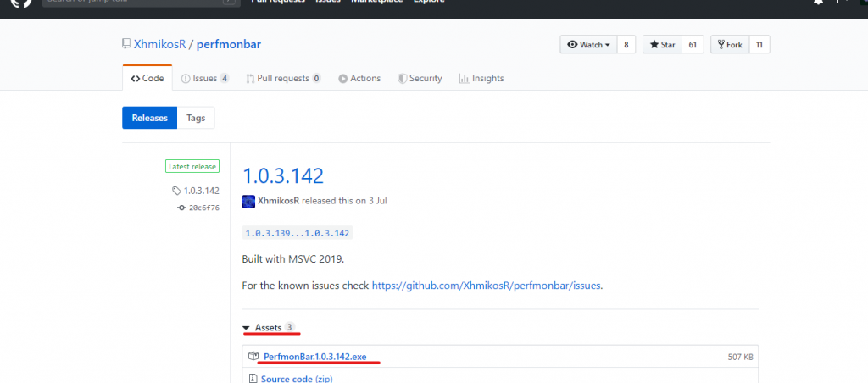Screen dimensions: 868x383
Task: Open the XhmikosR owner profile link
Action: pyautogui.click(x=160, y=44)
